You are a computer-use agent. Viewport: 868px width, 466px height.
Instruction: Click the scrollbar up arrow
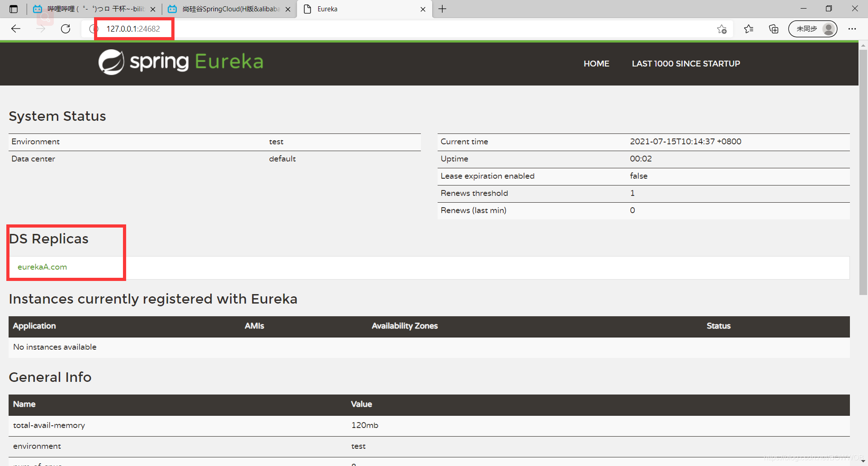[863, 45]
